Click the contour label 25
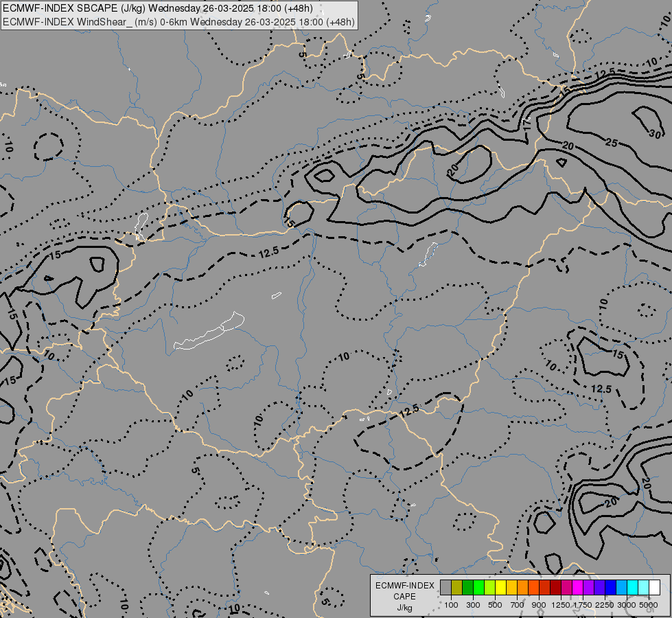Screen dimensions: 672x618 point(612,143)
